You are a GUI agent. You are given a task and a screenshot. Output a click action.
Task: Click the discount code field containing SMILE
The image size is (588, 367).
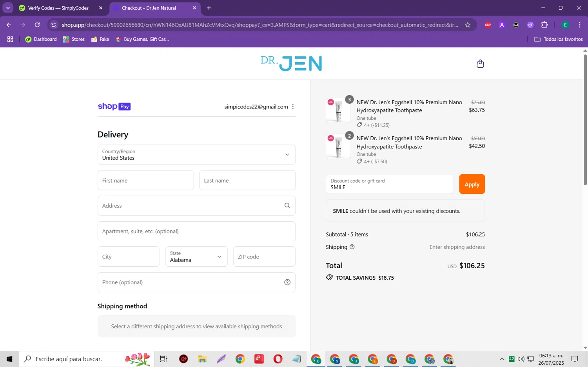tap(390, 184)
